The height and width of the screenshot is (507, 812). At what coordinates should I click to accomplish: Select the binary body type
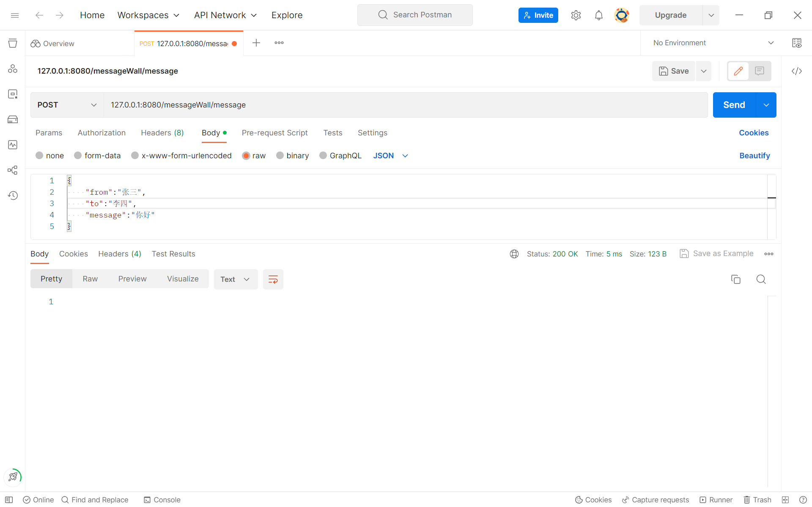(x=280, y=156)
